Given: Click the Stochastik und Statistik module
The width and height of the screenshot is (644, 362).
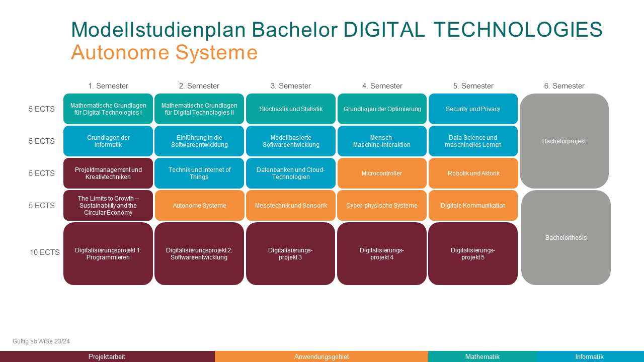Looking at the screenshot, I should (291, 109).
